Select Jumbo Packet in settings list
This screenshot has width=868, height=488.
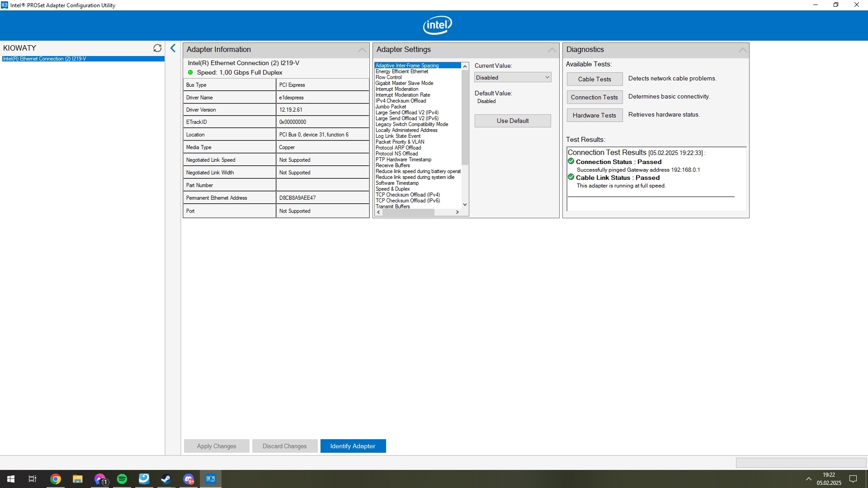click(x=391, y=107)
